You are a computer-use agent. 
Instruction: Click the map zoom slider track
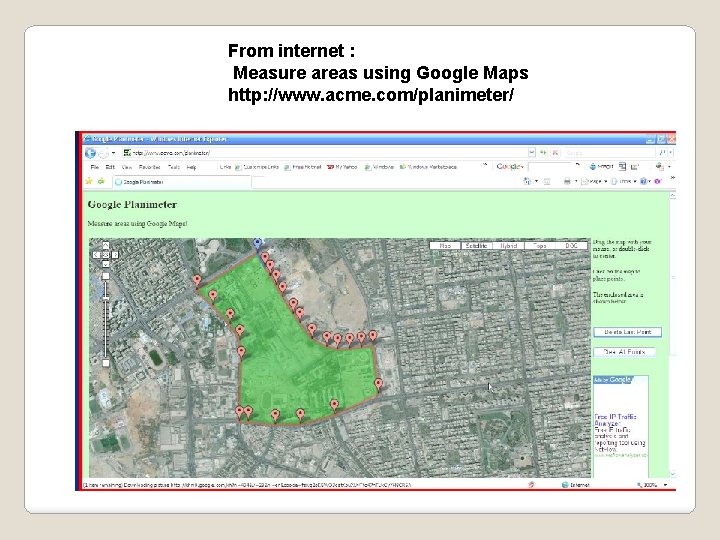[x=106, y=320]
